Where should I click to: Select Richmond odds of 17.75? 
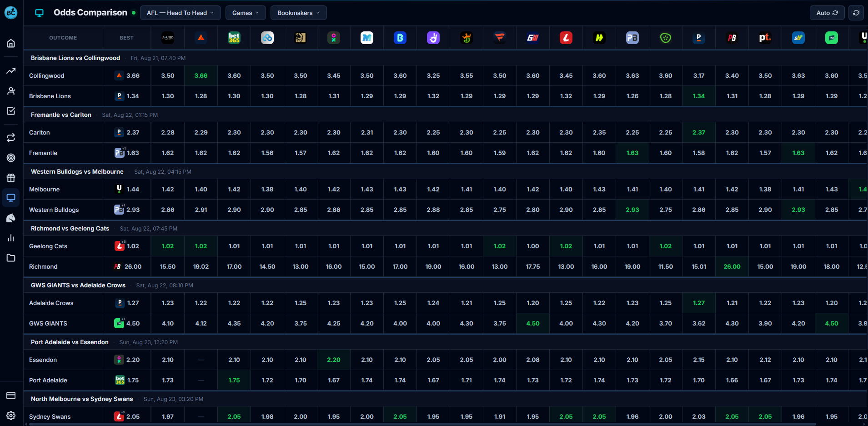coord(533,266)
